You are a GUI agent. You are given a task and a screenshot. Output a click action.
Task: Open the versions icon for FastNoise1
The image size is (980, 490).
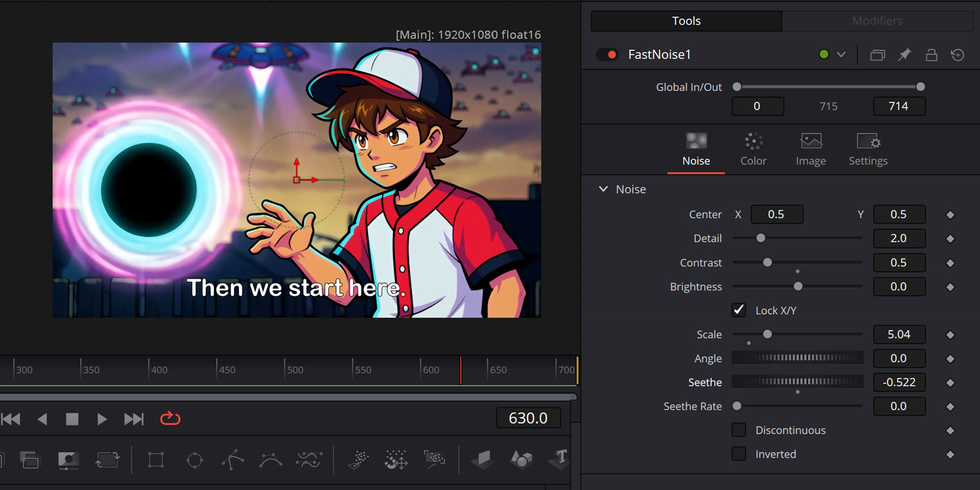(878, 55)
